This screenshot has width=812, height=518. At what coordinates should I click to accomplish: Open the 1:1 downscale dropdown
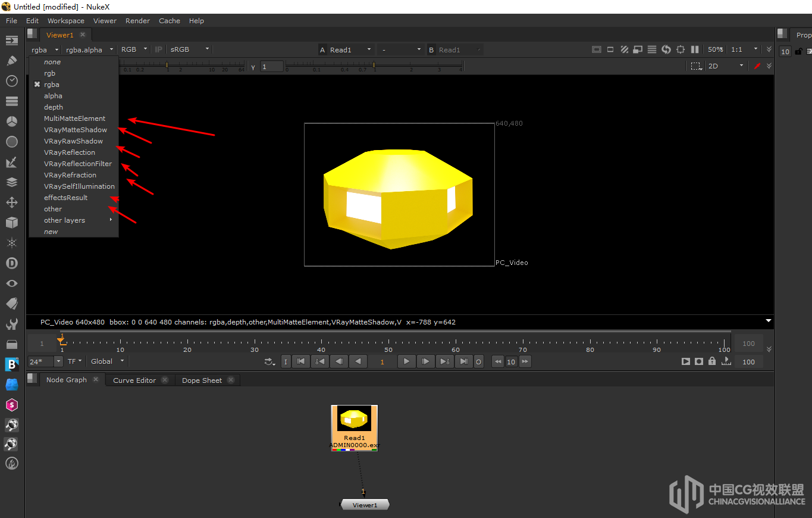(x=745, y=49)
